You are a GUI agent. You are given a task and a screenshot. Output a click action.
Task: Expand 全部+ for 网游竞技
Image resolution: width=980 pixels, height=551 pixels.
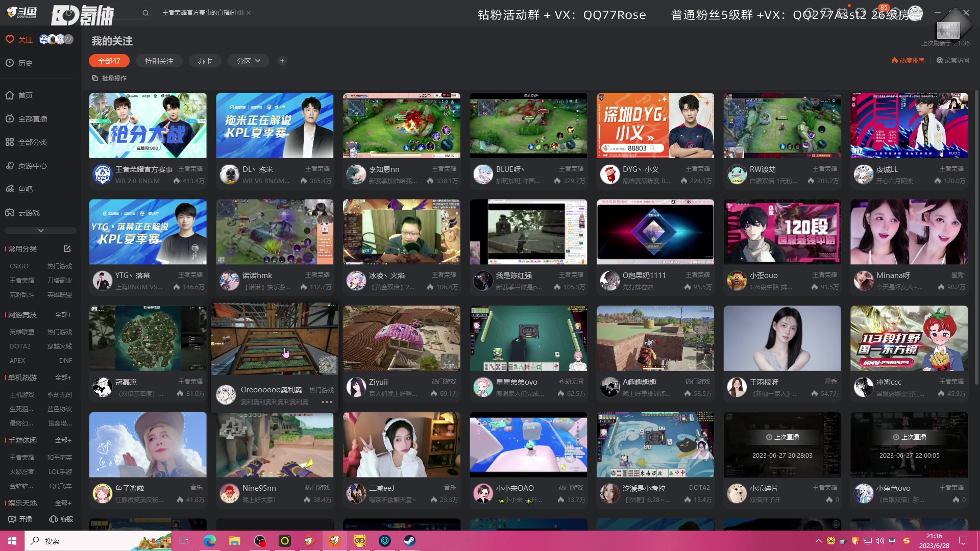[x=63, y=315]
